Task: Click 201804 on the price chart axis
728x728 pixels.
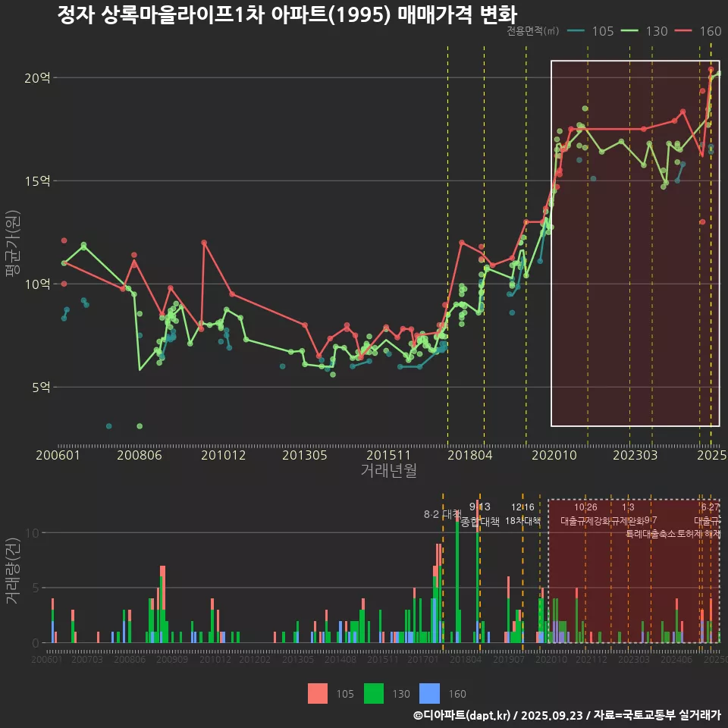Action: tap(470, 455)
